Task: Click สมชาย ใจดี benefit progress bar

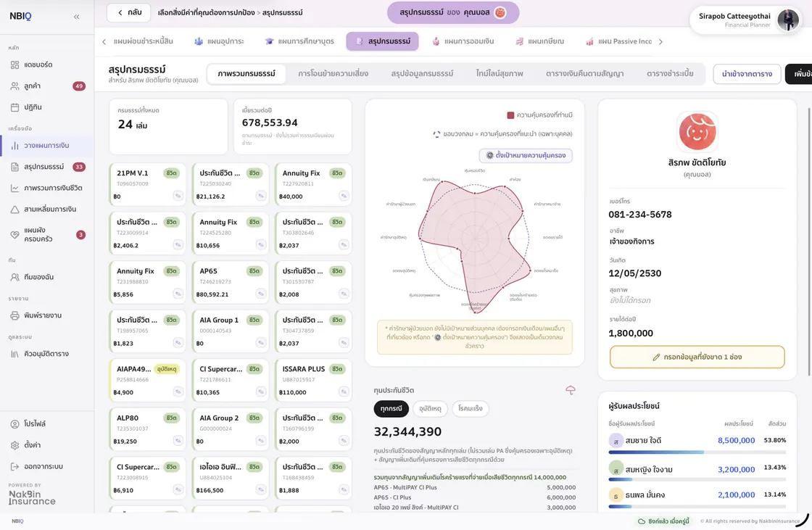Action: click(697, 452)
